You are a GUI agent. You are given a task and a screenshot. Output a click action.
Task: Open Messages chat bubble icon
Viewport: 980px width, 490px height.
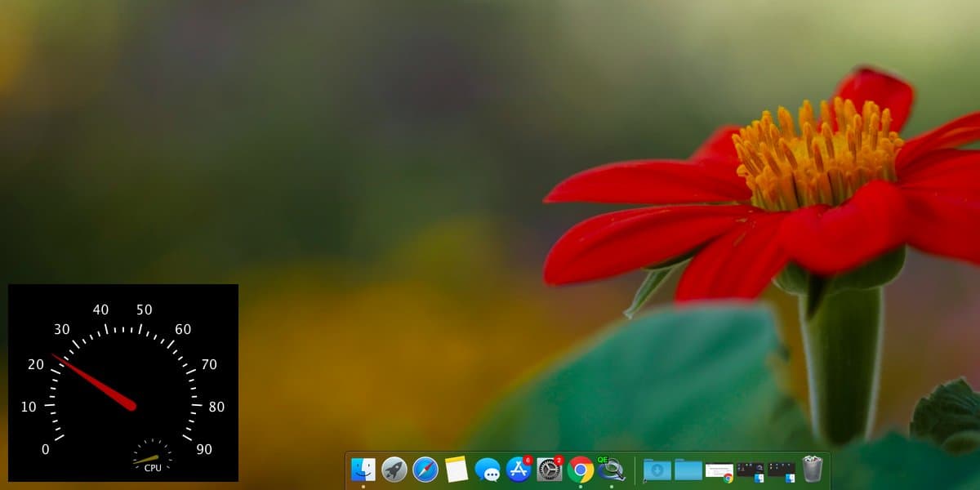tap(488, 470)
